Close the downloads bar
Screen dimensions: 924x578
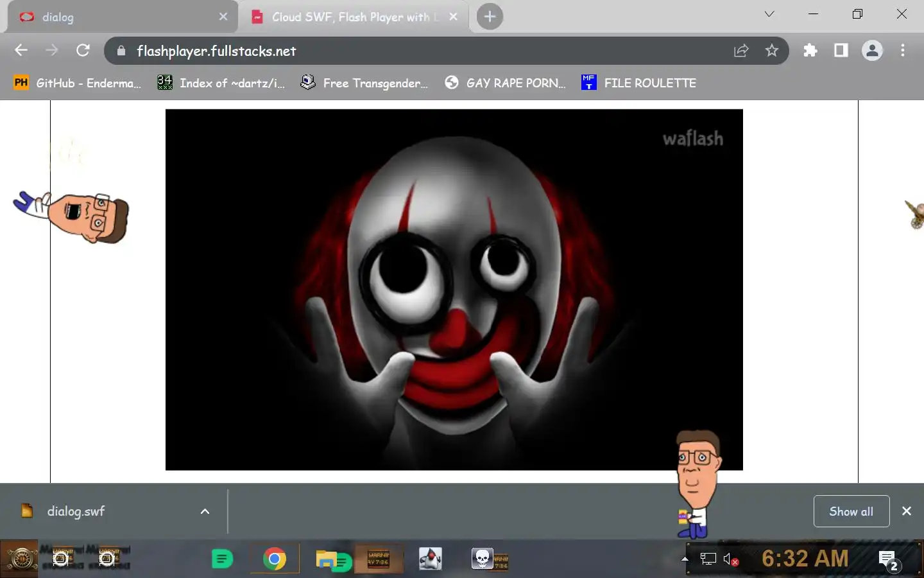pos(907,511)
